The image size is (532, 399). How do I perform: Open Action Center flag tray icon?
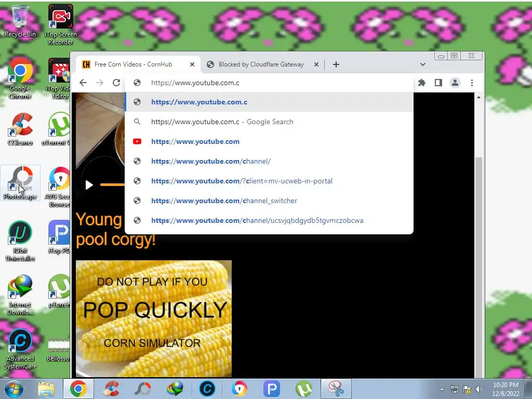point(467,389)
